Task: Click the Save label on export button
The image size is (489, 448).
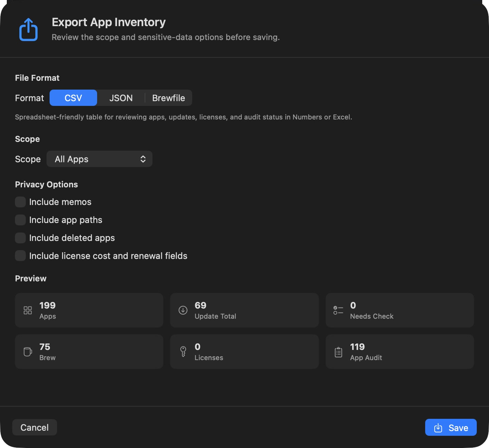Action: click(x=458, y=428)
